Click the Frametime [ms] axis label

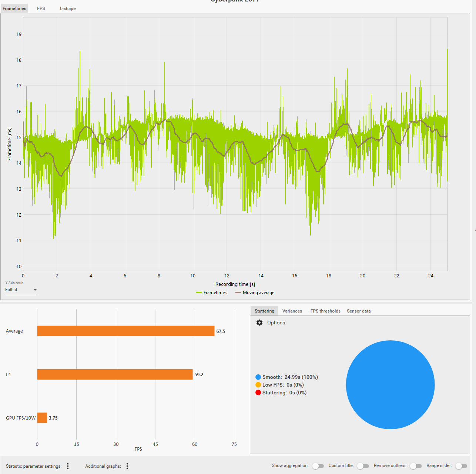tap(10, 144)
